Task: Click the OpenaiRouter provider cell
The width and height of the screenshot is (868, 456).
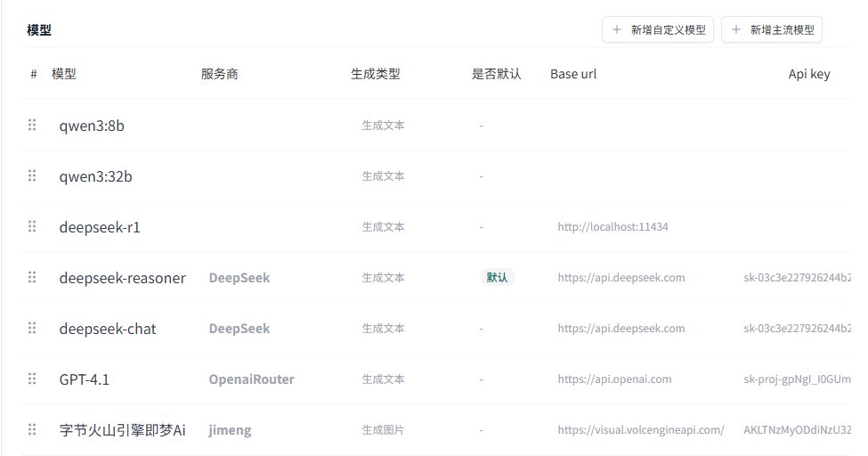Action: pyautogui.click(x=251, y=379)
